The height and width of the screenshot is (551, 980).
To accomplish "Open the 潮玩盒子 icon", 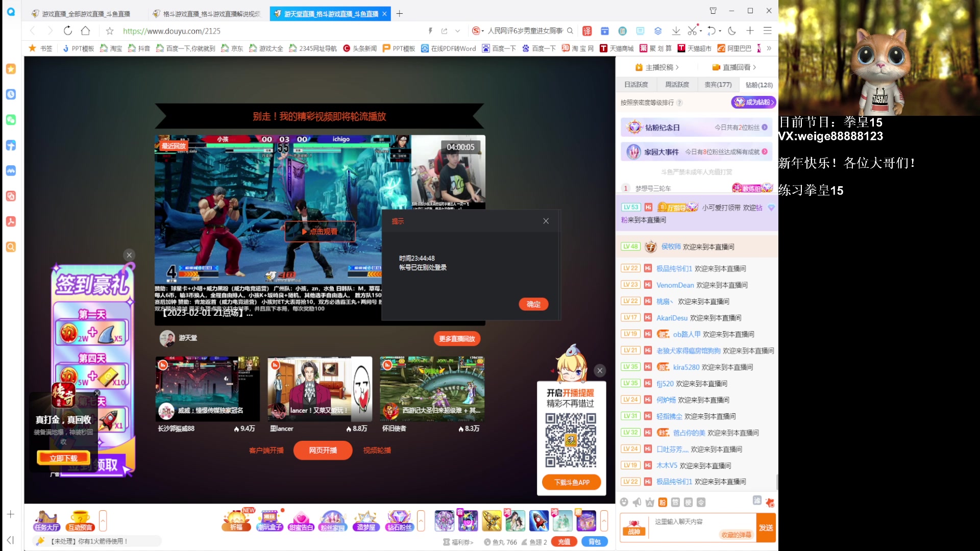I will pos(269,521).
